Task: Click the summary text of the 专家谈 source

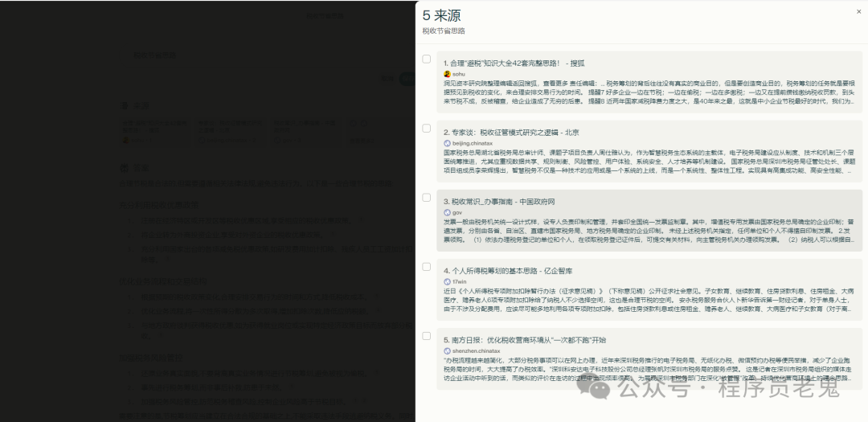Action: [649, 161]
